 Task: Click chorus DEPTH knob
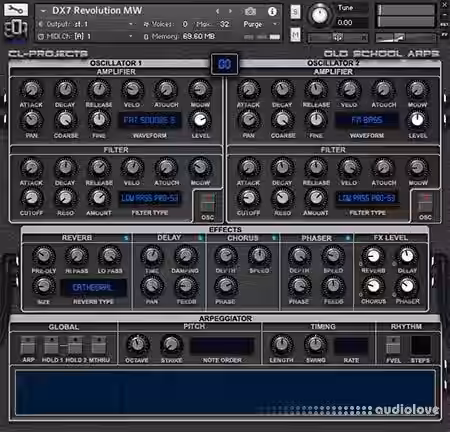point(226,256)
